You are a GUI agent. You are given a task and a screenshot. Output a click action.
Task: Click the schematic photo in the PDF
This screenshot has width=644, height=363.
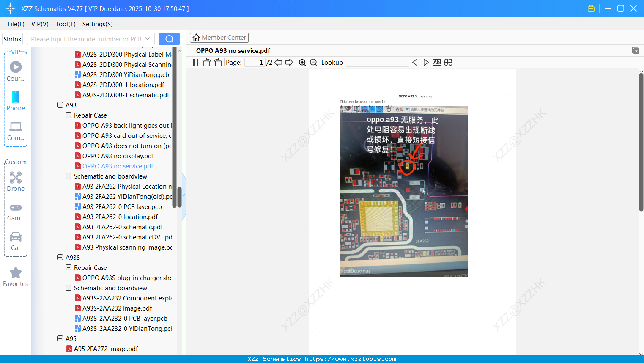(404, 191)
